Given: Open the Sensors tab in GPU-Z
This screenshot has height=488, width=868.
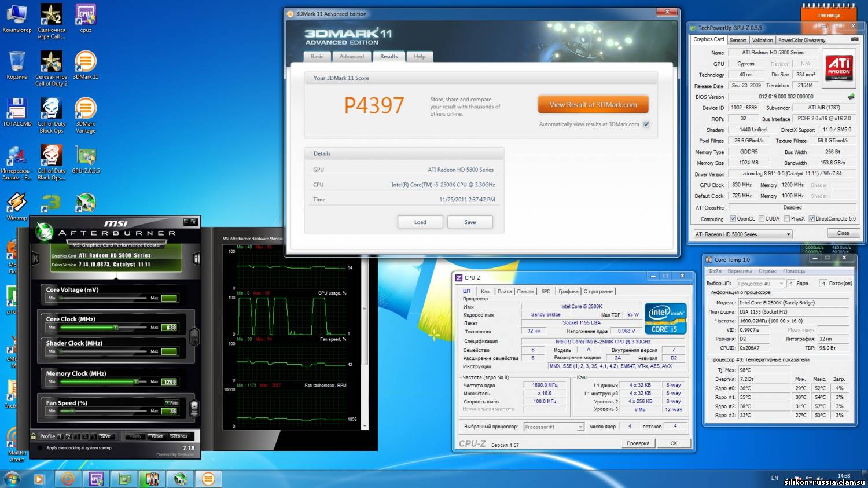Looking at the screenshot, I should tap(738, 40).
